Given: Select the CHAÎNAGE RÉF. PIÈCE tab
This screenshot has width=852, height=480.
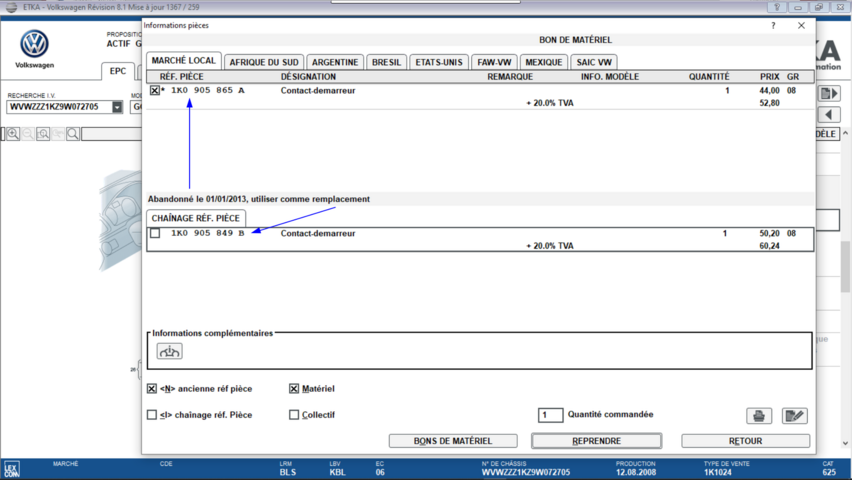Looking at the screenshot, I should click(x=196, y=218).
